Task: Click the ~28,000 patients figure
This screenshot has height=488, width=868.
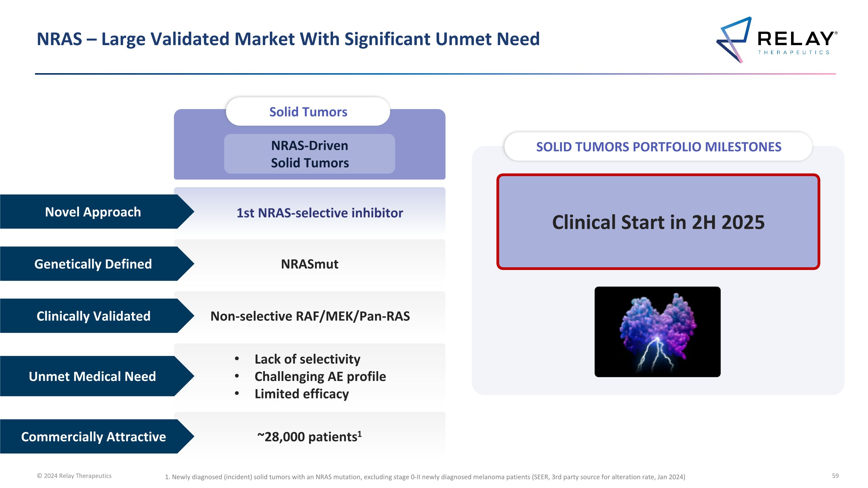Action: tap(309, 437)
